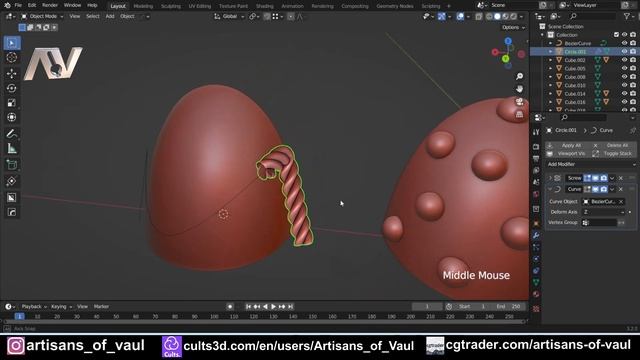This screenshot has width=640, height=360.
Task: Click the current frame number field
Action: pos(427,307)
